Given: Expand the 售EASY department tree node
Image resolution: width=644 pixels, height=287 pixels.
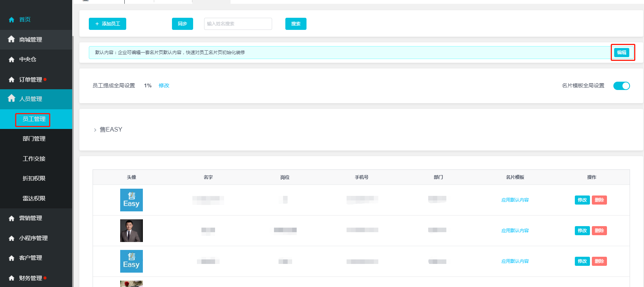Looking at the screenshot, I should click(x=95, y=130).
